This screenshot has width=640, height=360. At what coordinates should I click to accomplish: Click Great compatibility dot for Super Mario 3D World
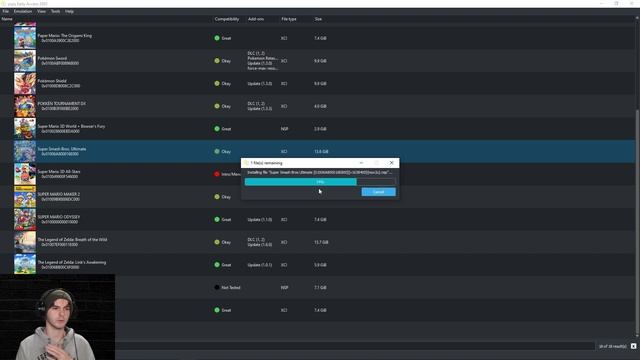tap(217, 129)
